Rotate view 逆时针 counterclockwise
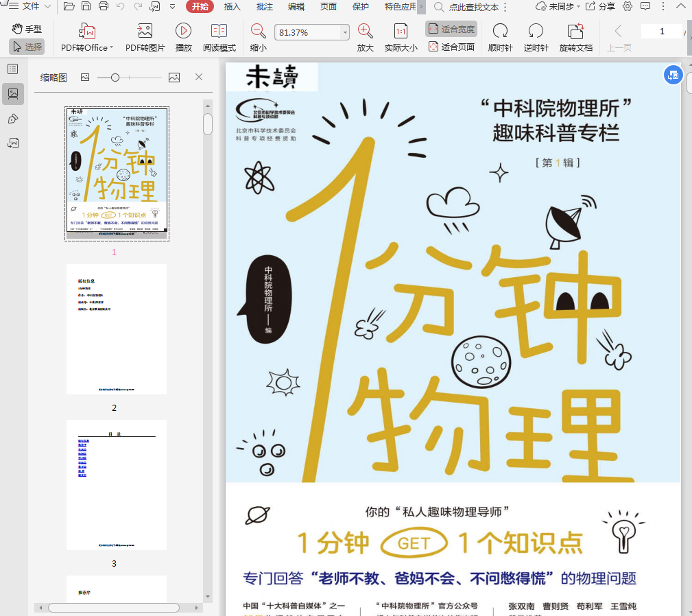The width and height of the screenshot is (692, 616). [x=536, y=38]
